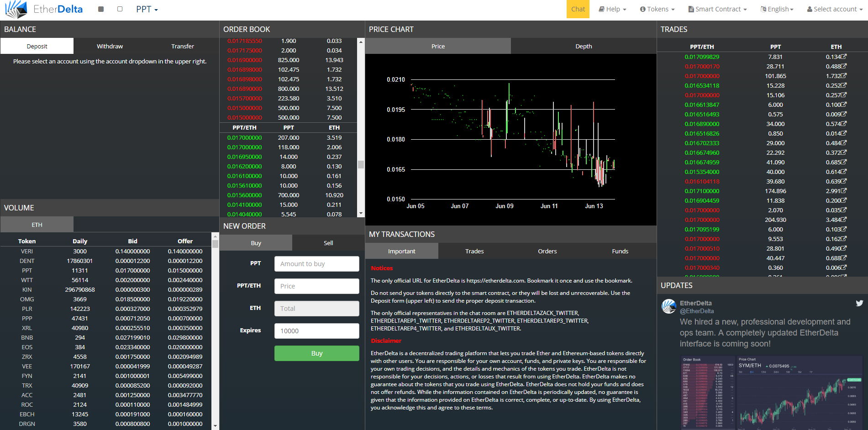Screen dimensions: 868x430
Task: Open the tweet's interface preview image
Action: click(772, 393)
